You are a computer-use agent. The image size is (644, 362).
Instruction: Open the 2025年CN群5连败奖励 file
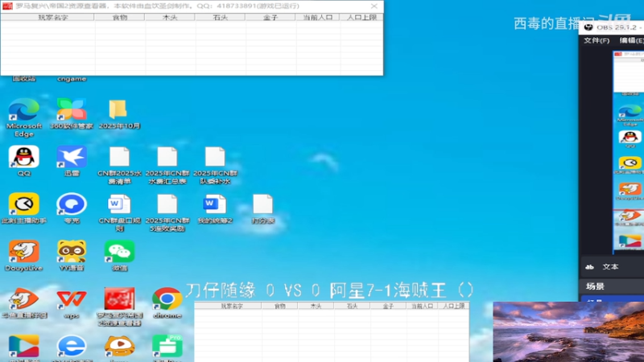point(167,212)
